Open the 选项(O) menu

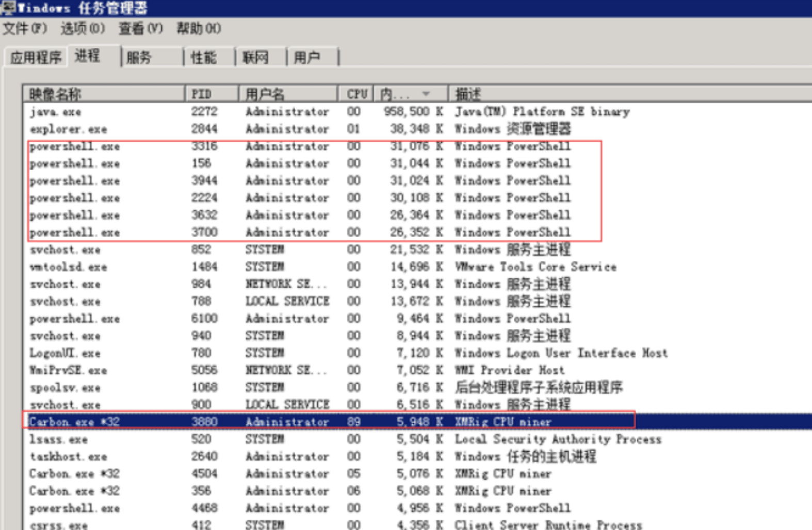(x=83, y=28)
